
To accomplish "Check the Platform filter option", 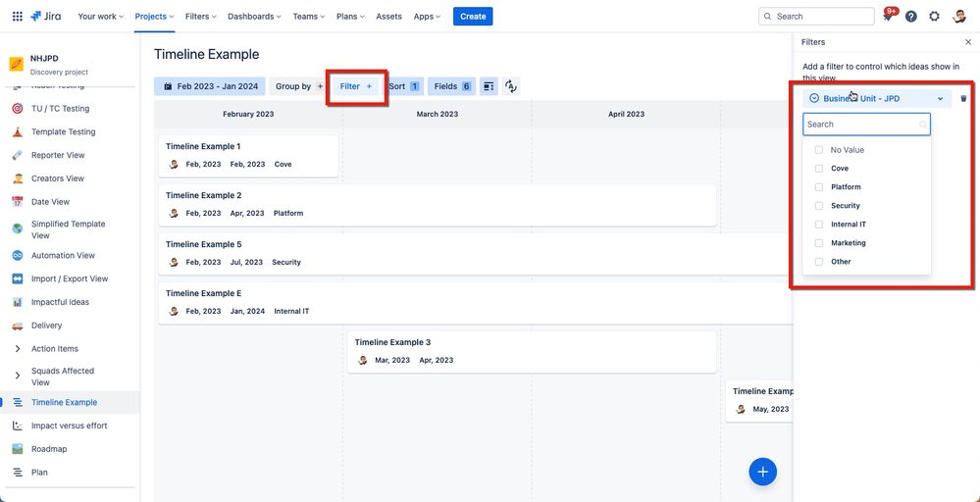I will (x=819, y=187).
